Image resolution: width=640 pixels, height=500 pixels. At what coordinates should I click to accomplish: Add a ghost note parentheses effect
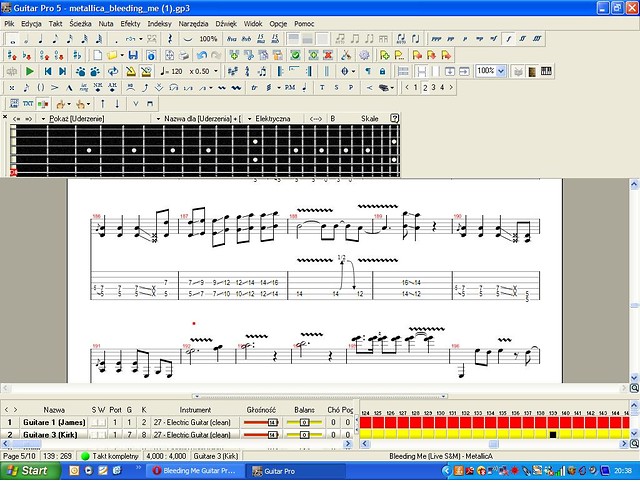pyautogui.click(x=41, y=87)
